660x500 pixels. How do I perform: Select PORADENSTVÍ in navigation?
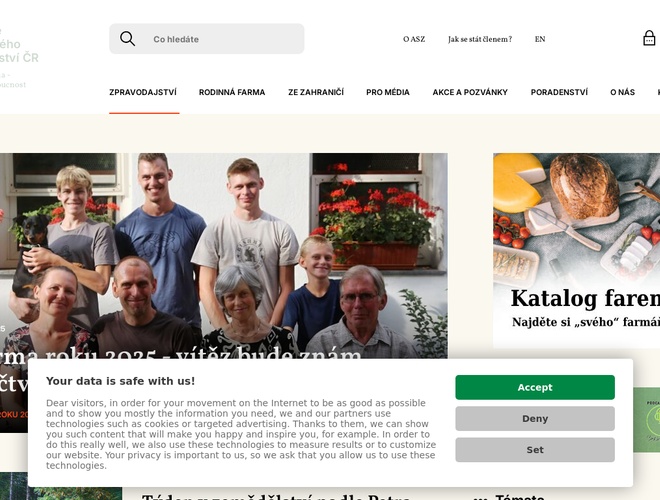click(x=559, y=92)
